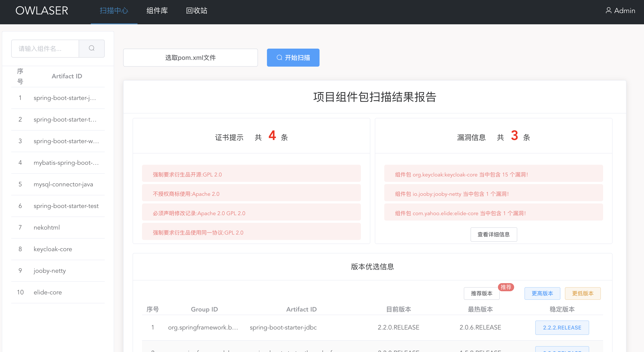Click the Admin user icon

tap(608, 11)
